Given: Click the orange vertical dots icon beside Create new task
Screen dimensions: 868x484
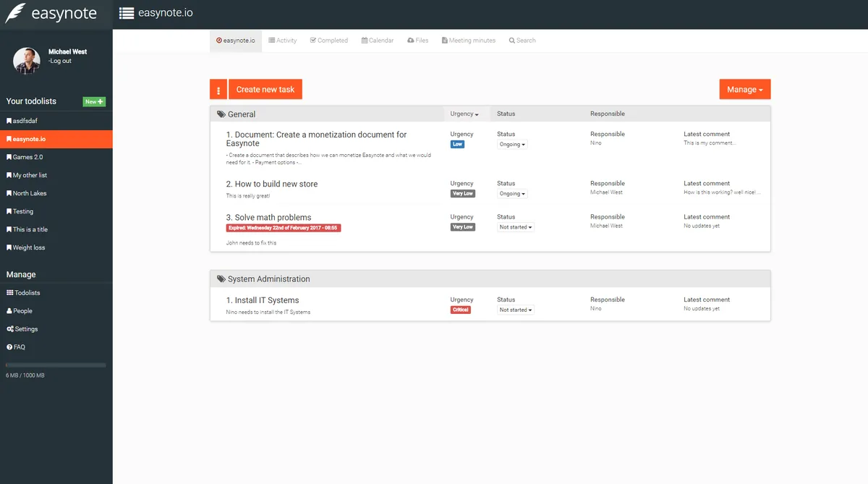Looking at the screenshot, I should click(x=218, y=88).
